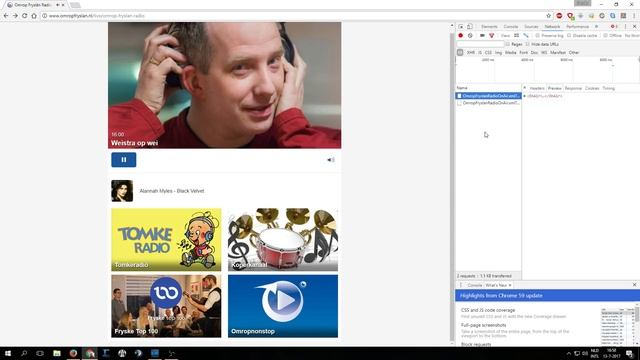The width and height of the screenshot is (640, 360).
Task: Switch to large request rows view
Action: (x=517, y=36)
